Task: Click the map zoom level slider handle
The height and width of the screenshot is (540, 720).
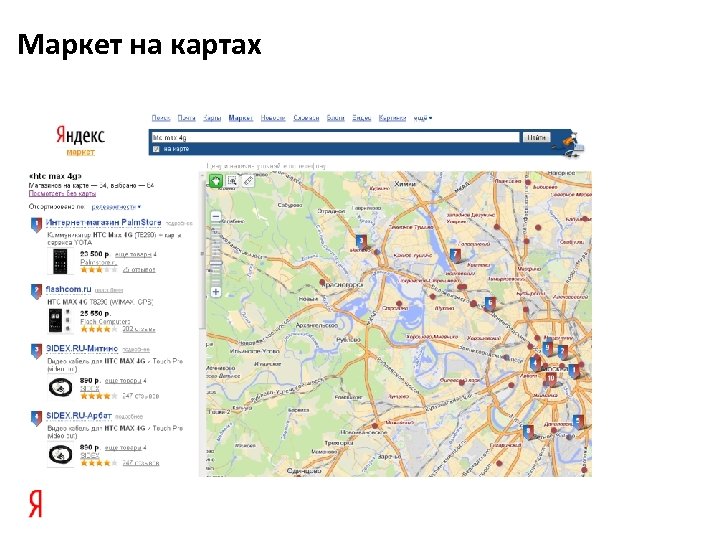Action: coord(216,263)
